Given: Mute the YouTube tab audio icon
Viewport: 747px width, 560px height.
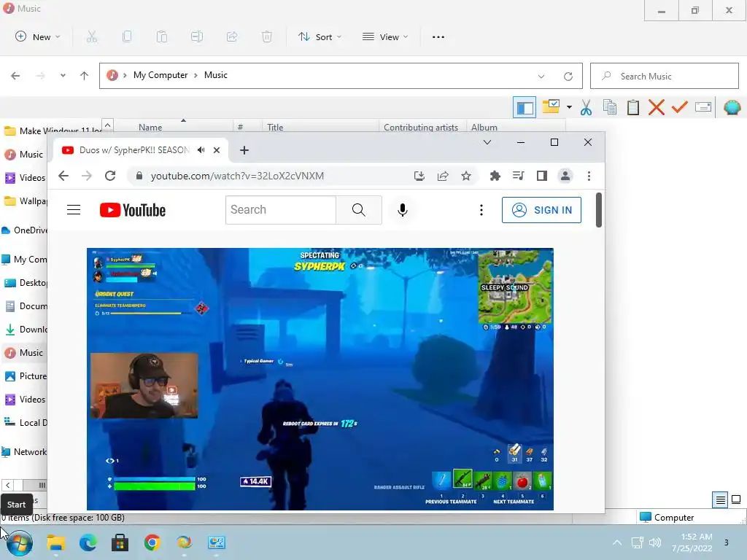Looking at the screenshot, I should (x=201, y=150).
